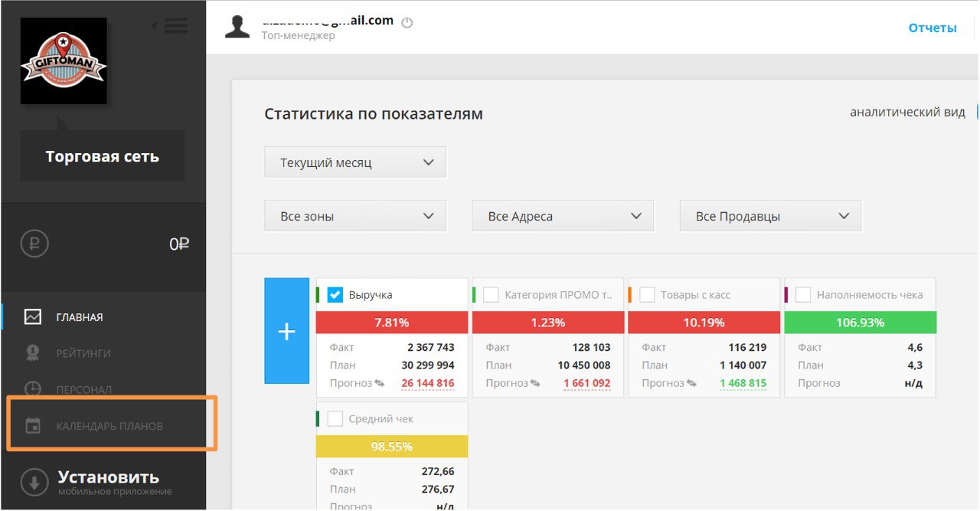Screen dimensions: 980x511
Task: Click the download mobile app icon
Action: (34, 483)
